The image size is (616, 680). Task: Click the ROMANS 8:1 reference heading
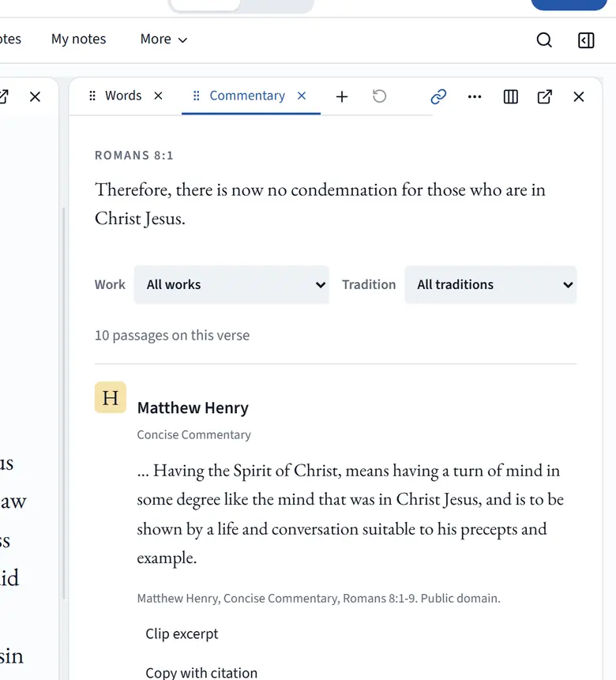click(134, 156)
